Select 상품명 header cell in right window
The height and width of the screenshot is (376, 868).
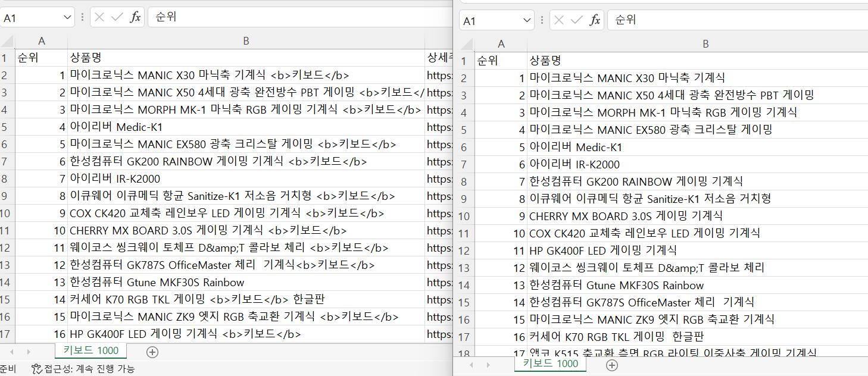(697, 61)
